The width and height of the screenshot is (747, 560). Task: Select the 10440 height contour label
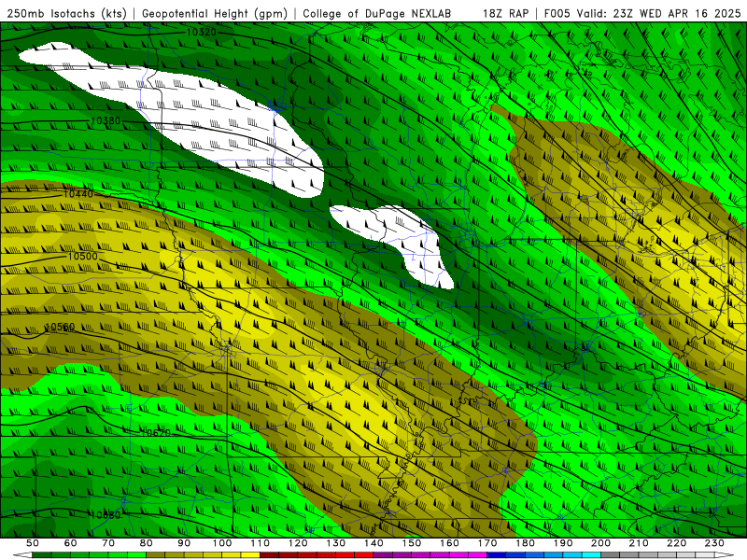pos(78,194)
